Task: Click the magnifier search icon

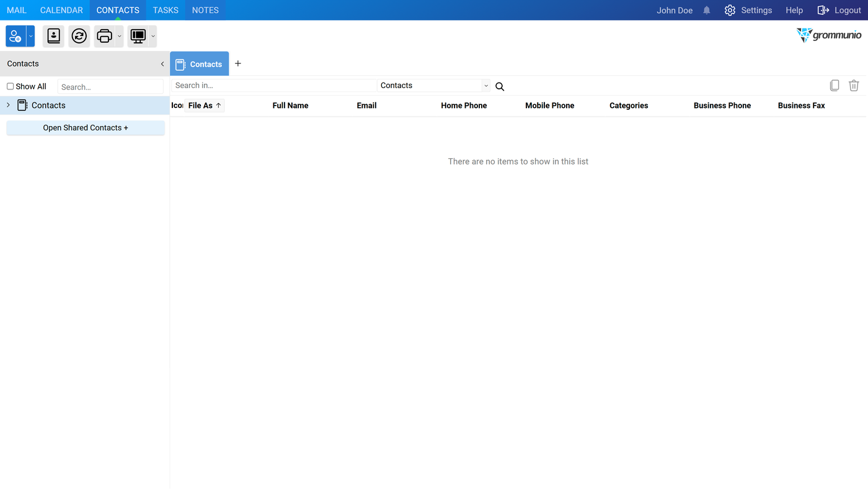Action: point(500,86)
